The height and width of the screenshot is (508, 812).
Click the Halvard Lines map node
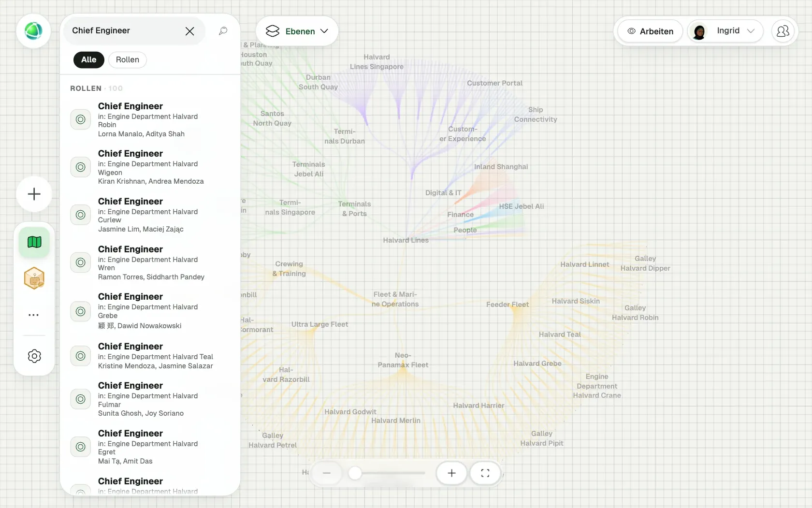coord(406,240)
